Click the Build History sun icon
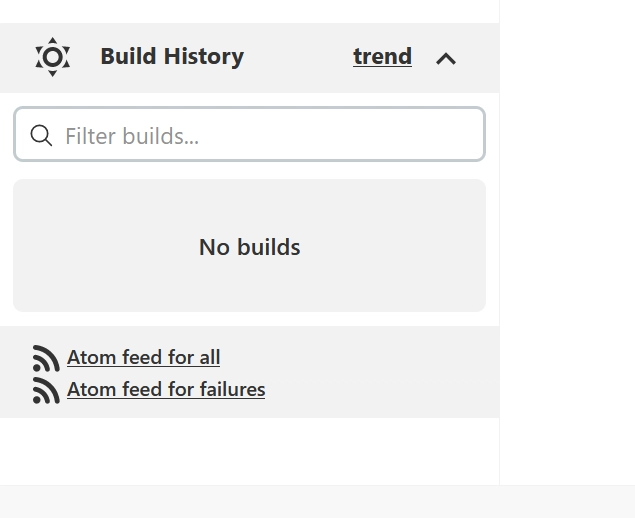This screenshot has height=518, width=635. pos(52,57)
